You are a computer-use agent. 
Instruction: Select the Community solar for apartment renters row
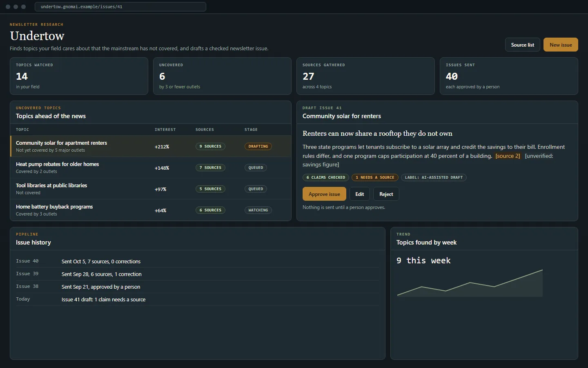coord(151,146)
